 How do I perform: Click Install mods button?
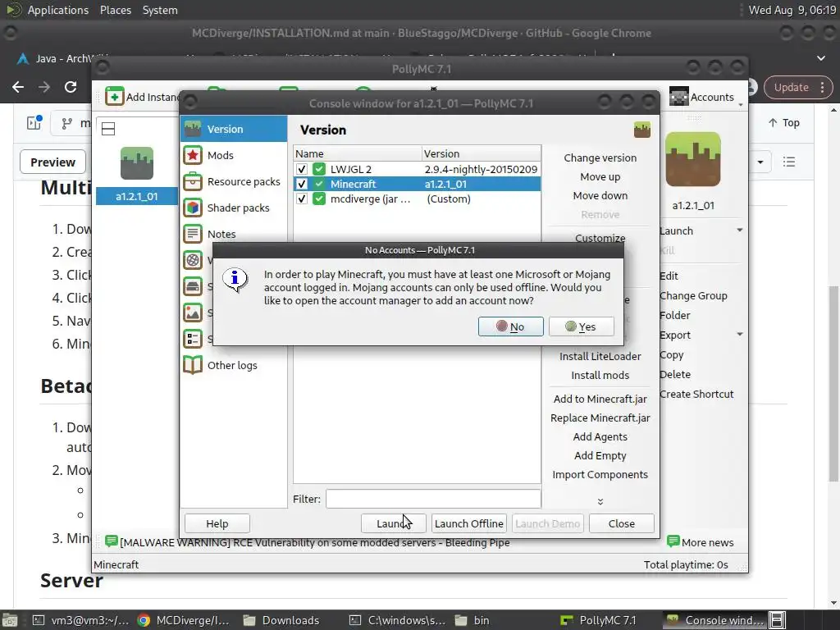pyautogui.click(x=600, y=375)
